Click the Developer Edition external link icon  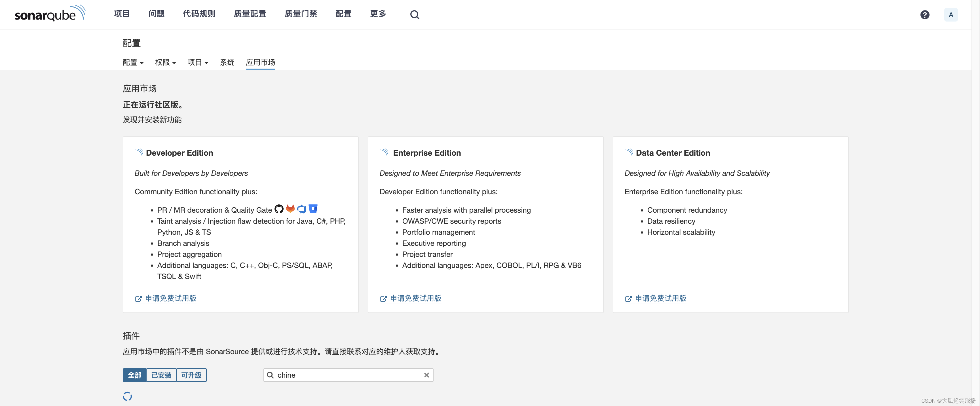138,299
